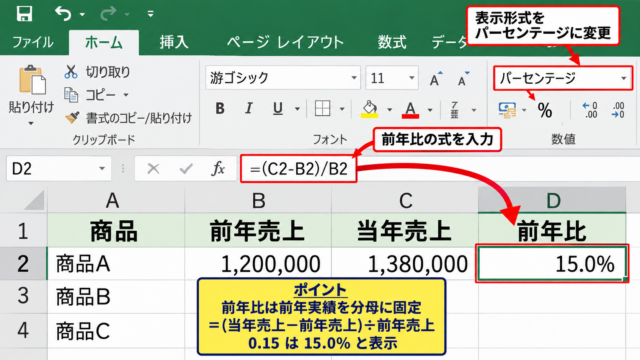Click the increase font size icon
Image resolution: width=640 pixels, height=360 pixels.
(436, 78)
